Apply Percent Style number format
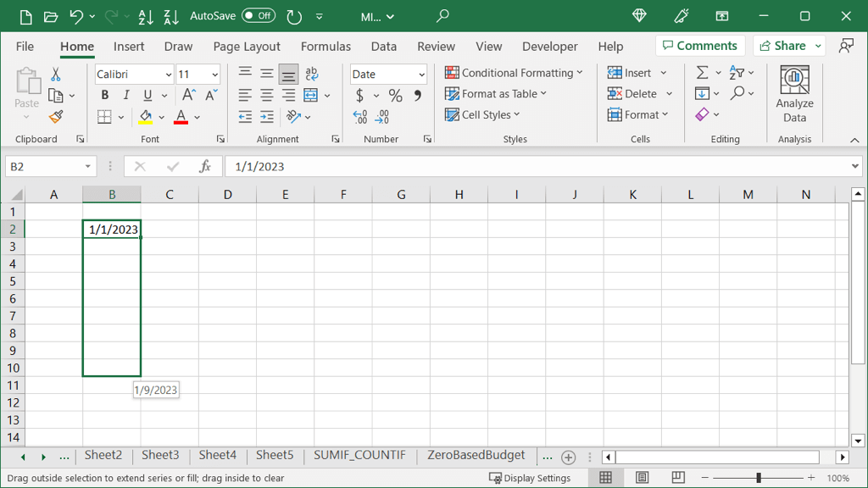 point(395,96)
